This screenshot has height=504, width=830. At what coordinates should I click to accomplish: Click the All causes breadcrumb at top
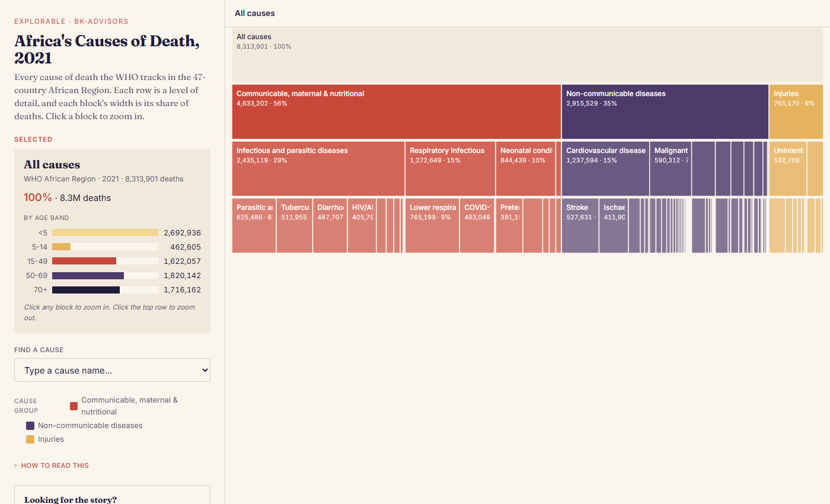(x=255, y=13)
